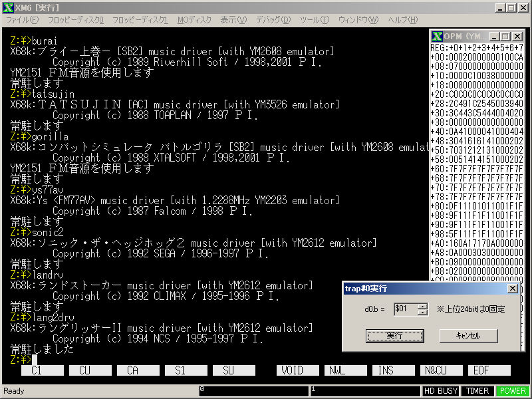This screenshot has width=532, height=399.
Task: Click the C1 function key label
Action: point(43,370)
